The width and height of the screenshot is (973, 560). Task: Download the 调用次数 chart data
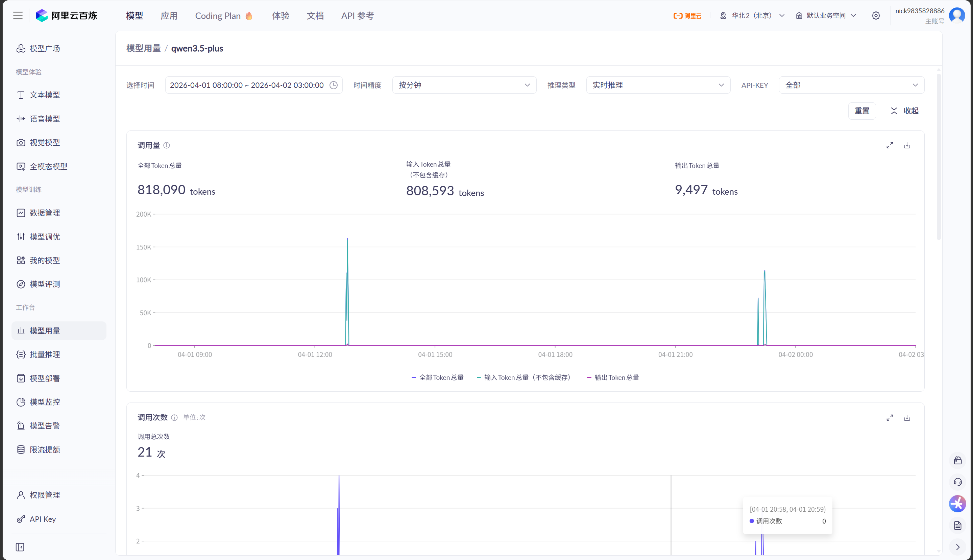pos(907,417)
